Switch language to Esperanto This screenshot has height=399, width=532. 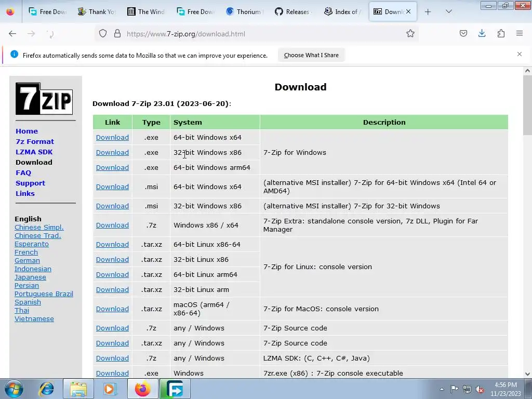32,244
